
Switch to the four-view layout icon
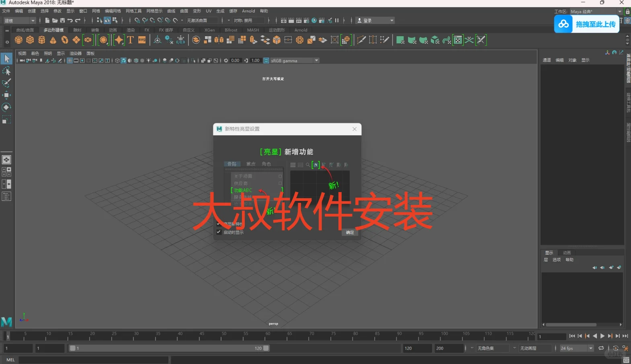tap(6, 172)
